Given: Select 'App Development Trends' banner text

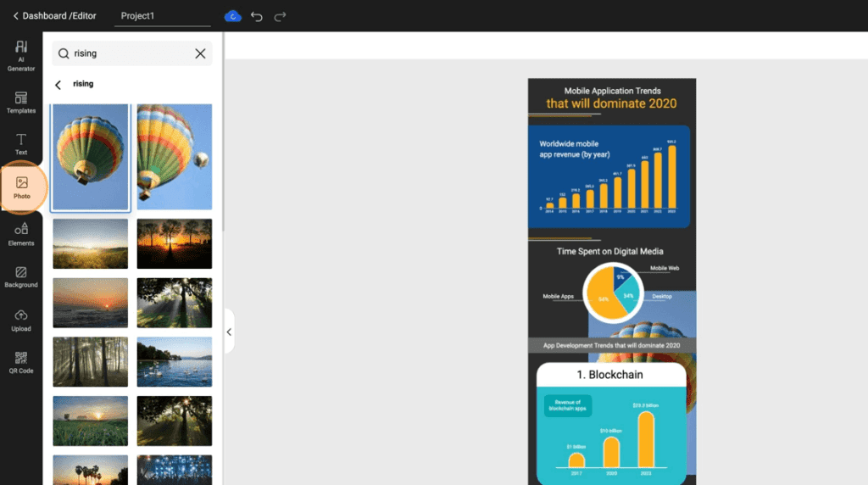Looking at the screenshot, I should pos(612,345).
